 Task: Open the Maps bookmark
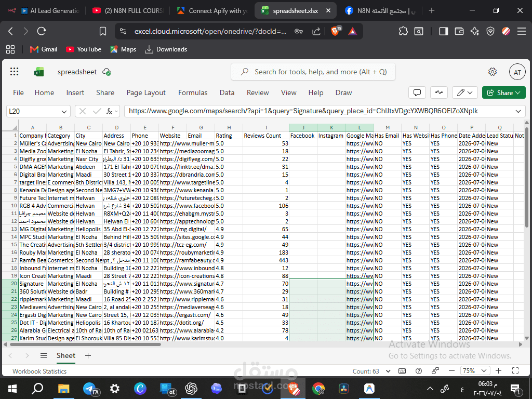point(123,49)
